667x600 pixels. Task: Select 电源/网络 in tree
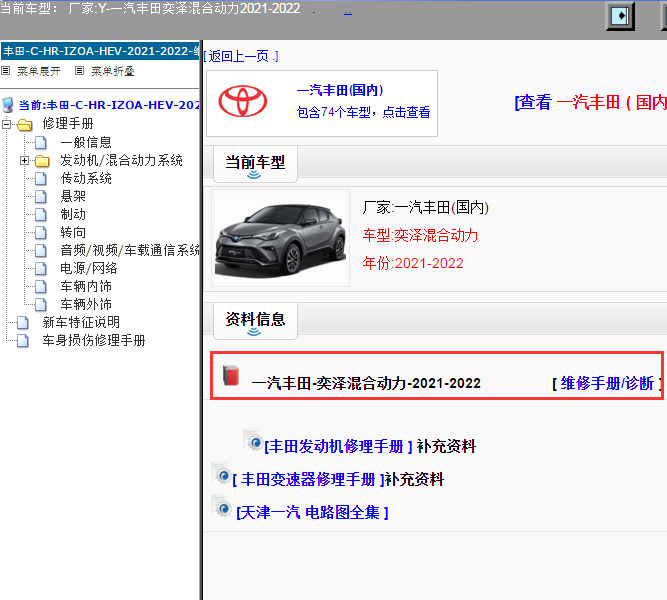[x=88, y=269]
